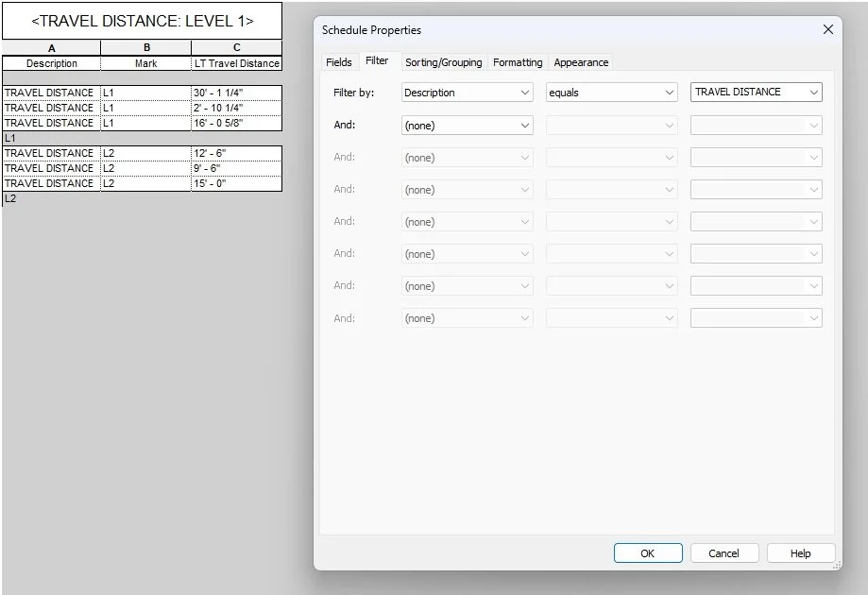Select the cell with 30' - 1 1/4"
The width and height of the screenshot is (868, 595).
click(x=237, y=93)
